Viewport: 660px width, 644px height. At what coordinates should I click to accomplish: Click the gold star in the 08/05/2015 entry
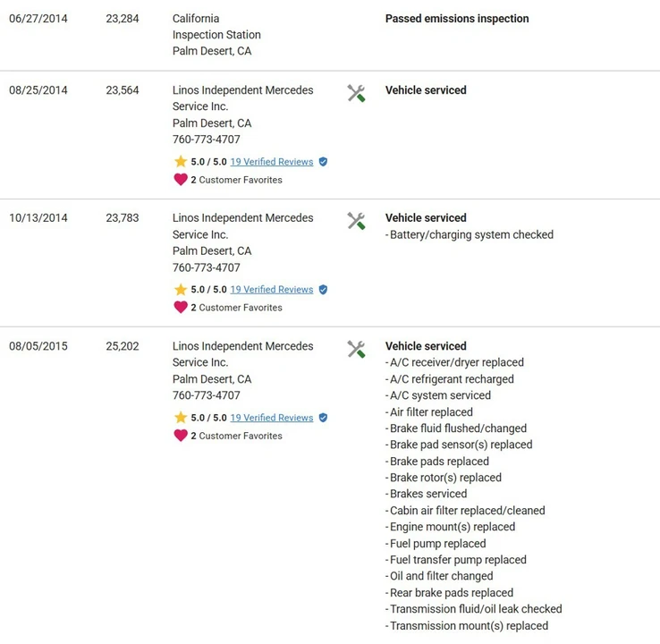(181, 418)
